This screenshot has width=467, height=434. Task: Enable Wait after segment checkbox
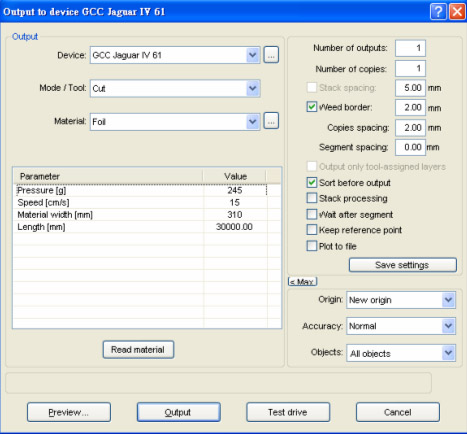[312, 214]
